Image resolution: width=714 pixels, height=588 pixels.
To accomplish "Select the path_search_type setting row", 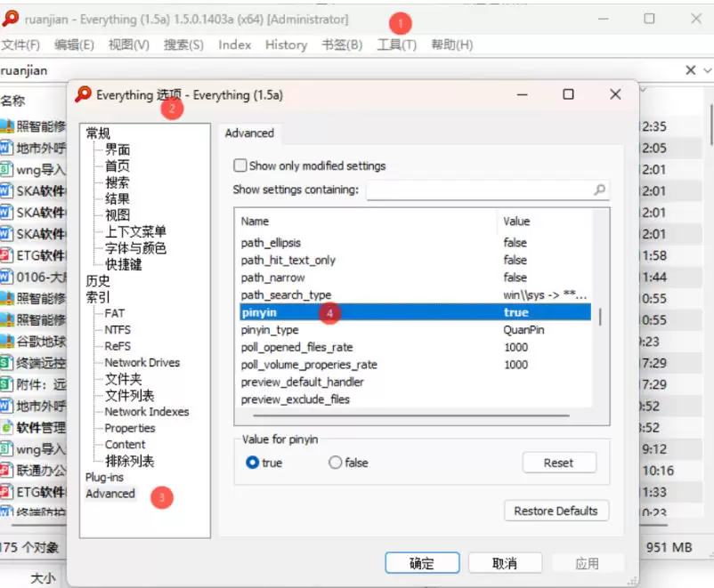I will pos(415,295).
